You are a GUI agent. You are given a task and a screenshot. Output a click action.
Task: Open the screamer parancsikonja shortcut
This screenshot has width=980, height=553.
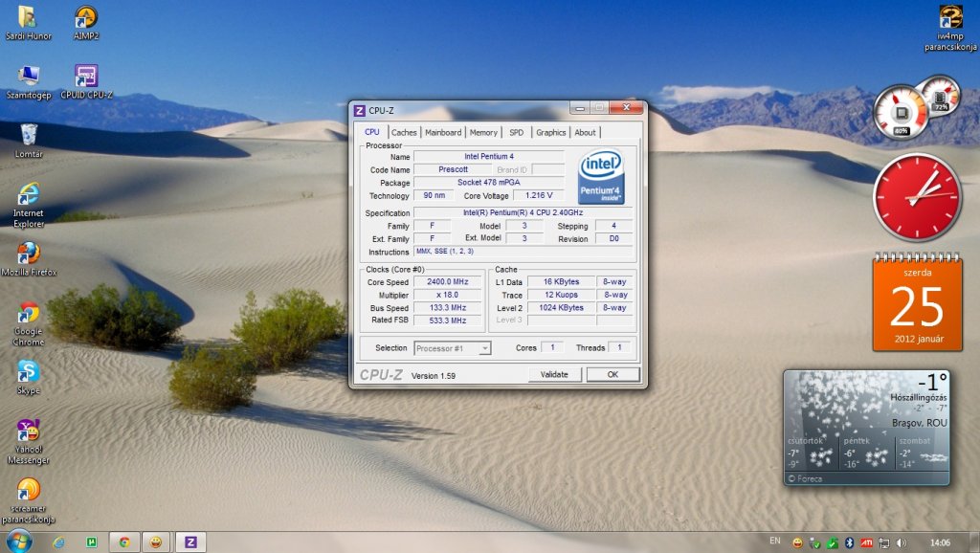coord(28,500)
